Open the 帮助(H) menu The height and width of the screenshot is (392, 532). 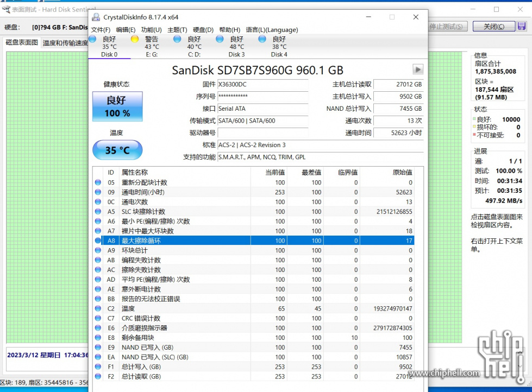229,30
